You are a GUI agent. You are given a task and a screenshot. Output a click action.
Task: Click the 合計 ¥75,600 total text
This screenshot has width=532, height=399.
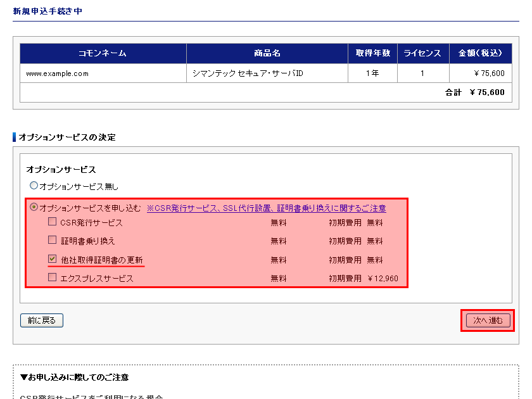[x=474, y=92]
